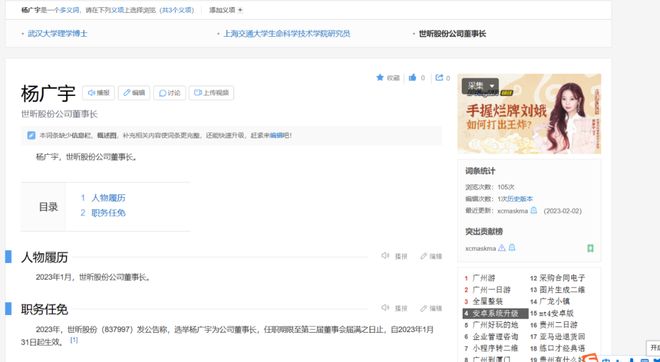Click hot search item 全屋整装
This screenshot has height=362, width=660.
[487, 301]
